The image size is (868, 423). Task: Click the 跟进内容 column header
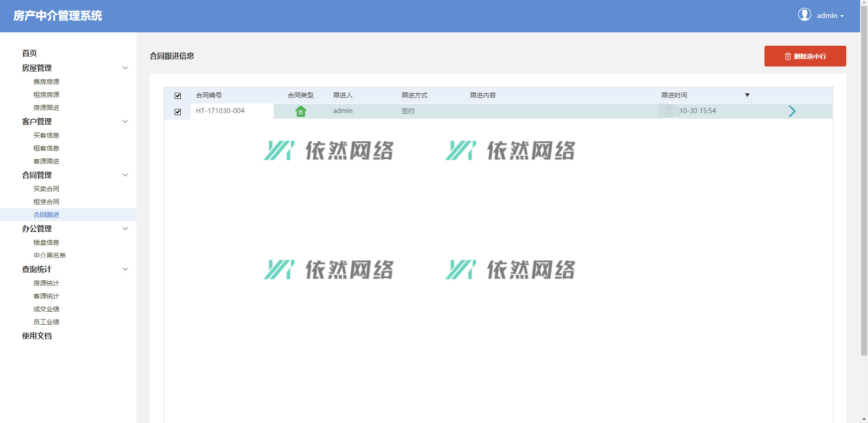[x=483, y=95]
